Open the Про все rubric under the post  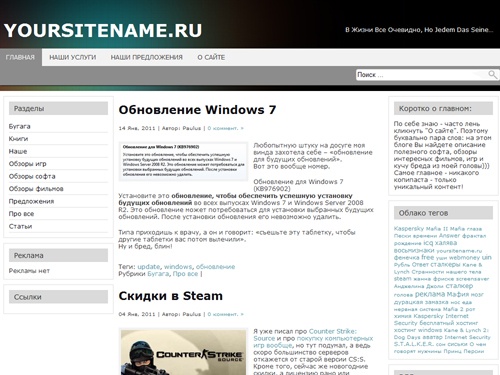tap(185, 274)
